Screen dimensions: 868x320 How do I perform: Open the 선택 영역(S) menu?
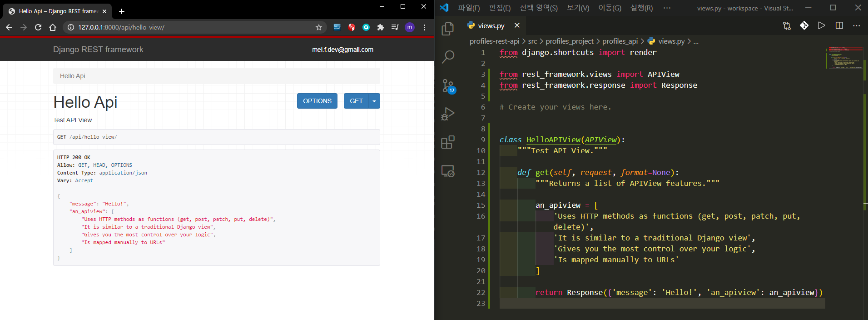[539, 8]
